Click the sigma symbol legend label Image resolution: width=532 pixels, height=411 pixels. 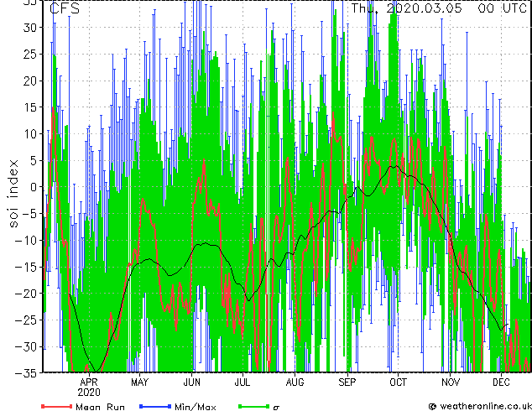coord(276,408)
